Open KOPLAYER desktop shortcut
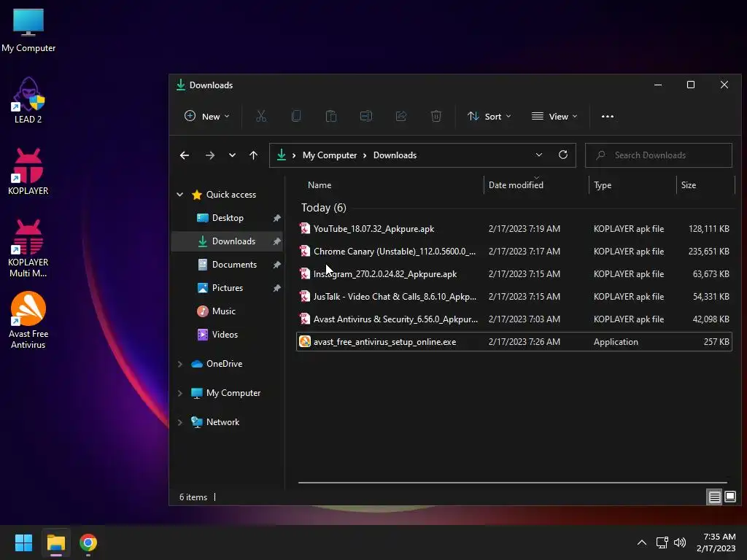This screenshot has height=560, width=747. click(28, 172)
